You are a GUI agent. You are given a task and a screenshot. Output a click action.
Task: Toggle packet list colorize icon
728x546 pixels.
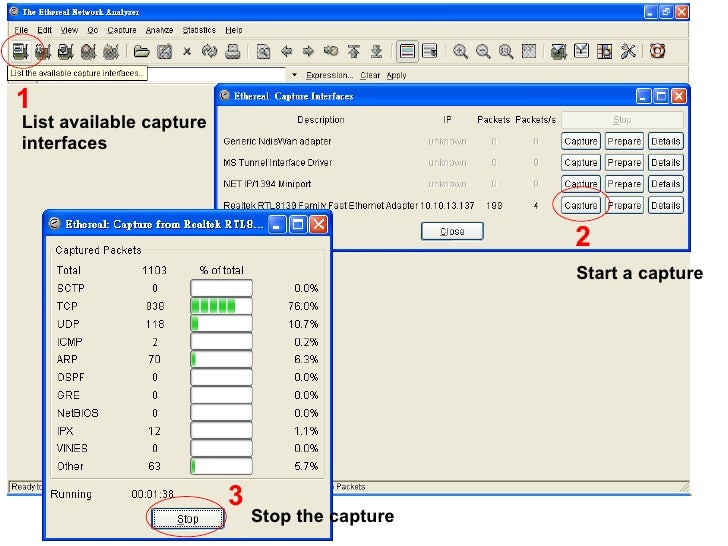[407, 51]
